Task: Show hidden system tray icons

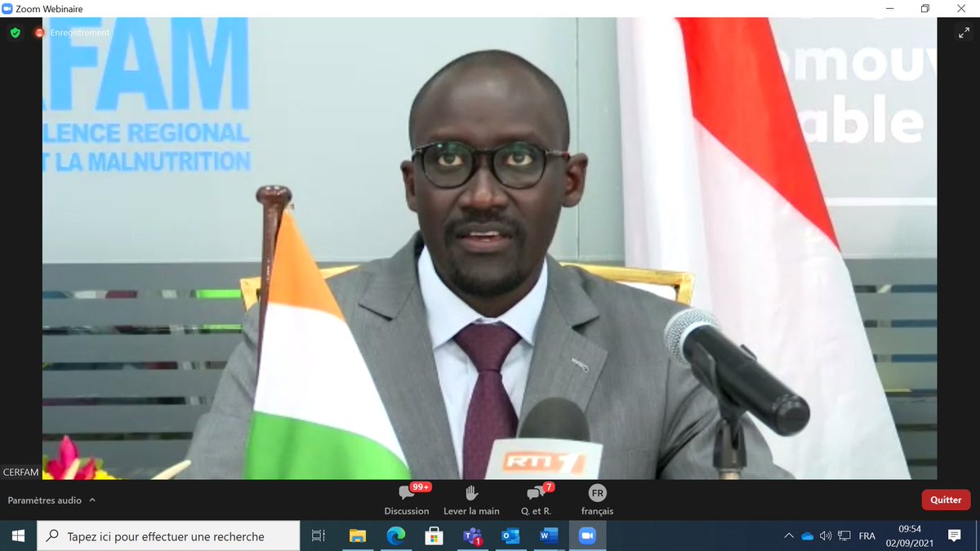Action: pyautogui.click(x=788, y=536)
